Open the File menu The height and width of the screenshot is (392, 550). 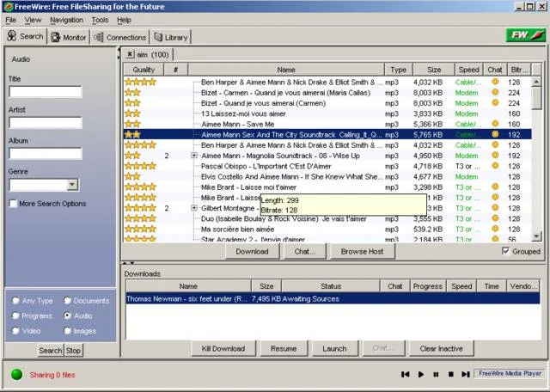coord(11,20)
